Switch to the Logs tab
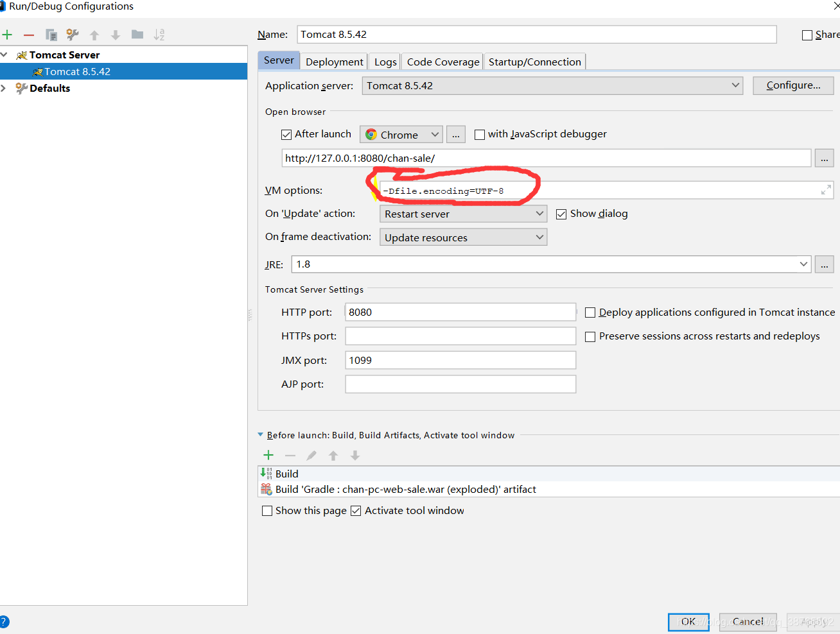The image size is (840, 634). [385, 62]
